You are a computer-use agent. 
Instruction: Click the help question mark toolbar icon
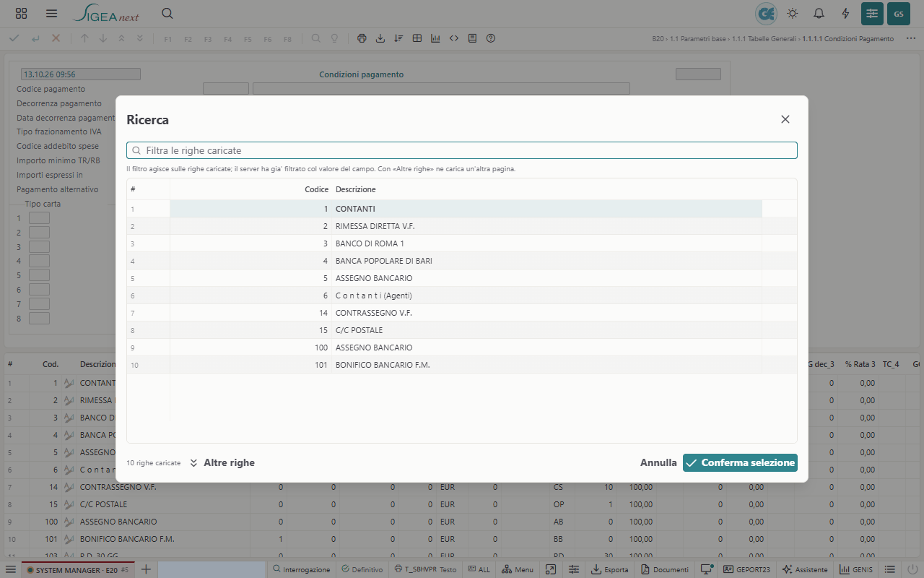coord(491,38)
